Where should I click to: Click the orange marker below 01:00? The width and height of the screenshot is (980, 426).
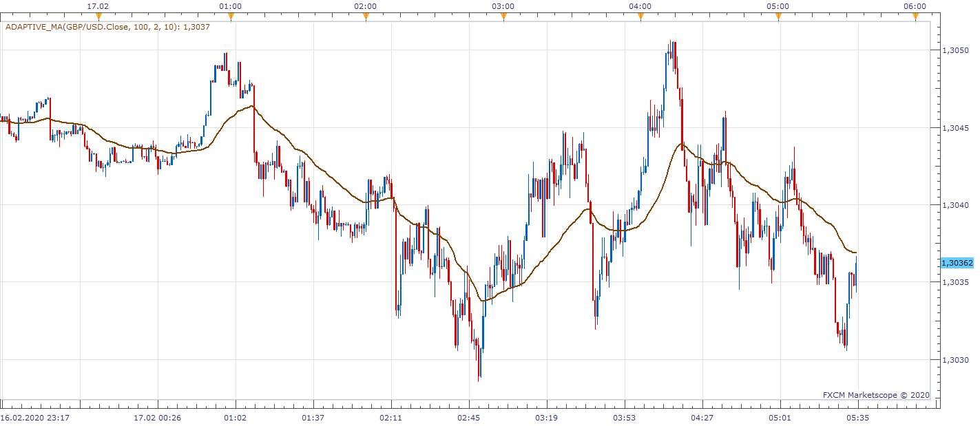coord(231,17)
